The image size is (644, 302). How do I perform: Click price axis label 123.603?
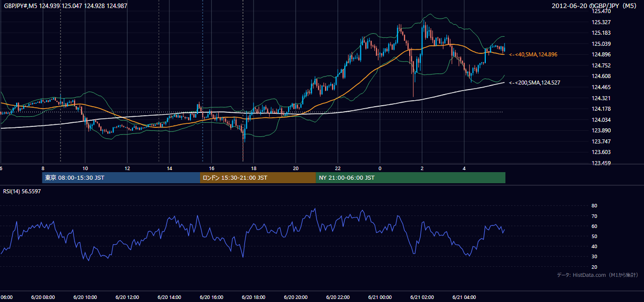pos(601,152)
